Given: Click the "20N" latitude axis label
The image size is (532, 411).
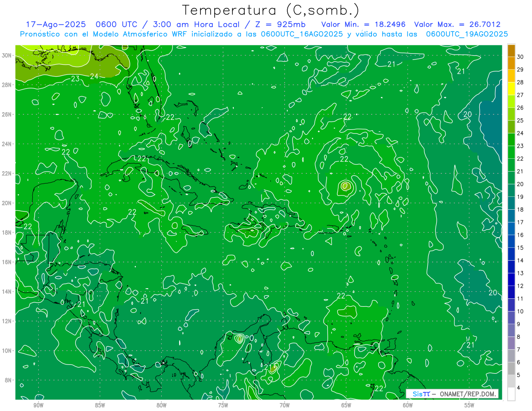Looking at the screenshot, I should tap(7, 203).
